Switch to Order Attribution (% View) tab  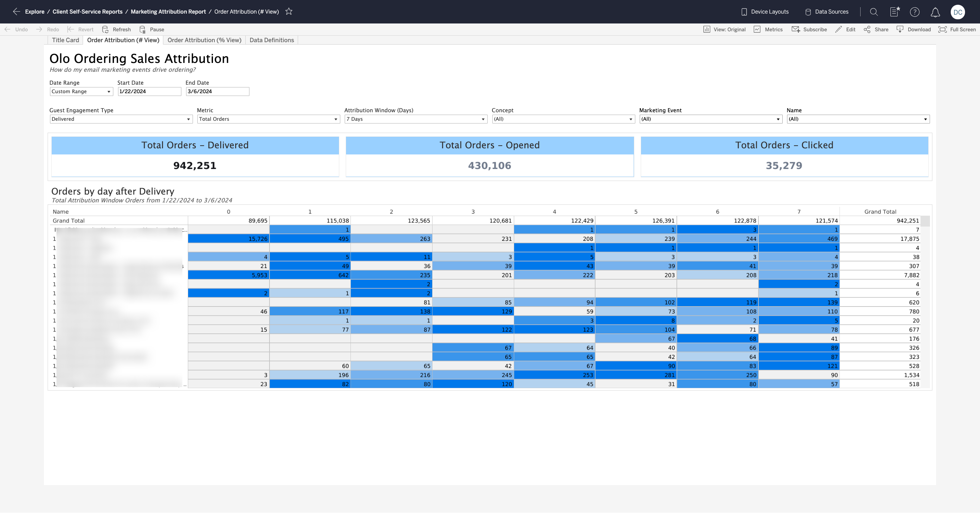[204, 40]
